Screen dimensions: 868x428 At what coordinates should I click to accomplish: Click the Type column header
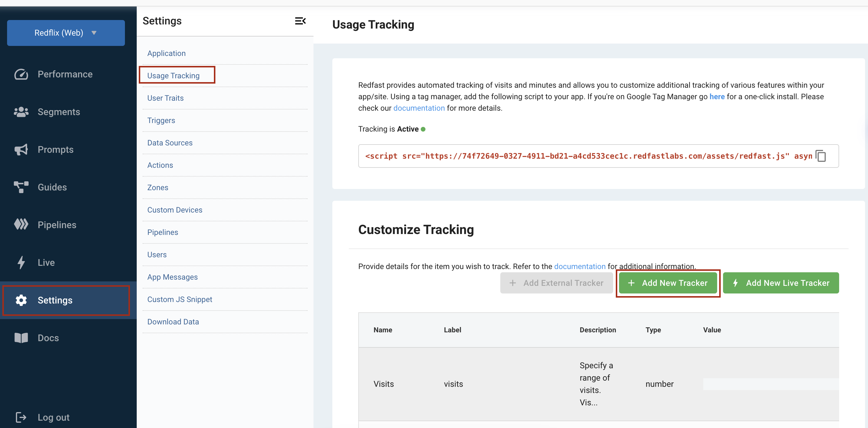pyautogui.click(x=653, y=330)
